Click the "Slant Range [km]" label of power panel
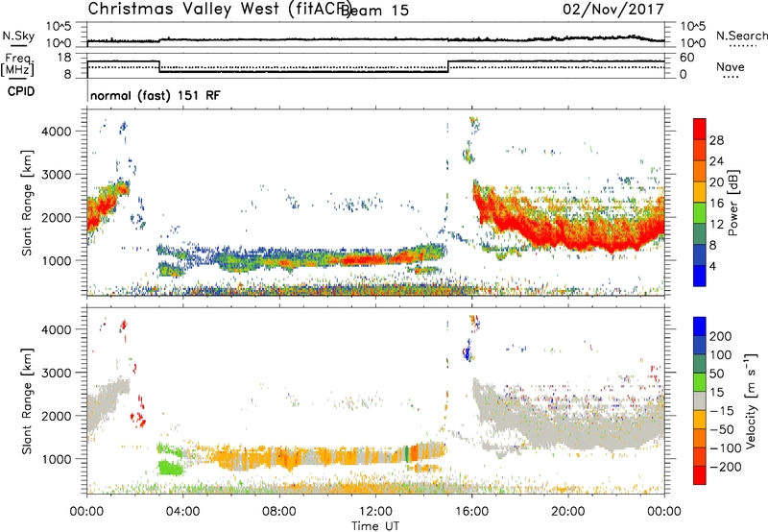 point(27,203)
